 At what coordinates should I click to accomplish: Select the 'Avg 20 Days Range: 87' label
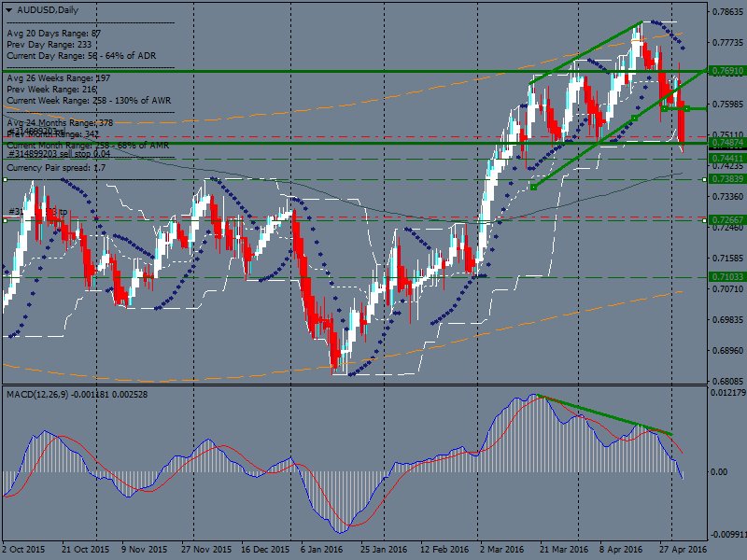[54, 34]
